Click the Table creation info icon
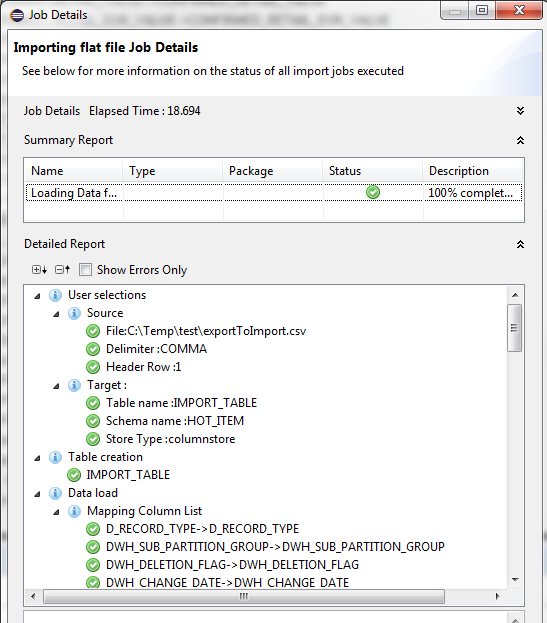Screen dimensions: 547x623 (55, 457)
